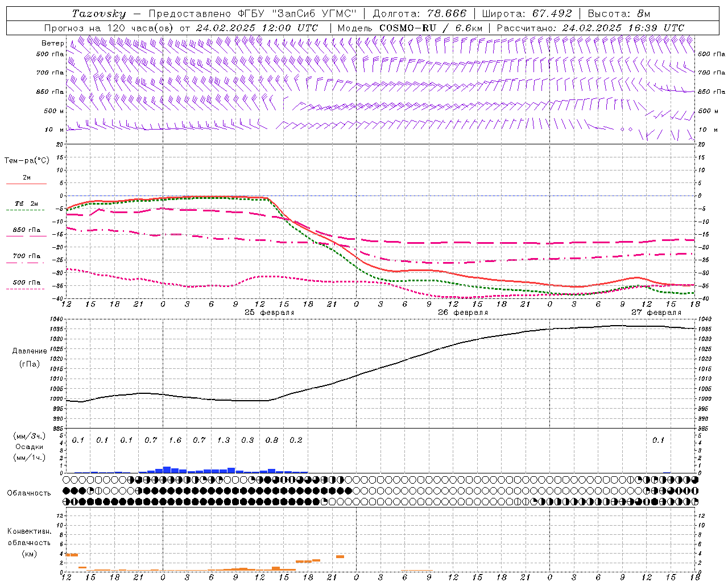
Task: Click the 25 февраля date marker
Action: click(269, 313)
